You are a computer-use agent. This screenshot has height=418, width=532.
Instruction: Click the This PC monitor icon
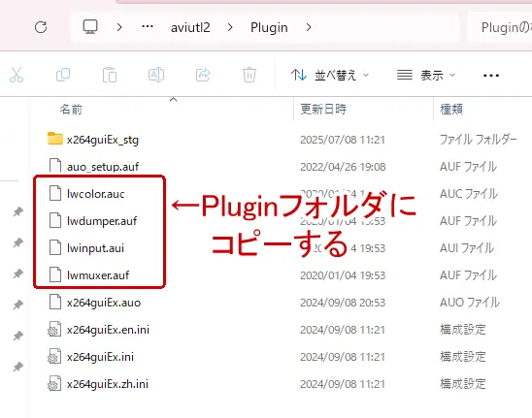click(90, 27)
